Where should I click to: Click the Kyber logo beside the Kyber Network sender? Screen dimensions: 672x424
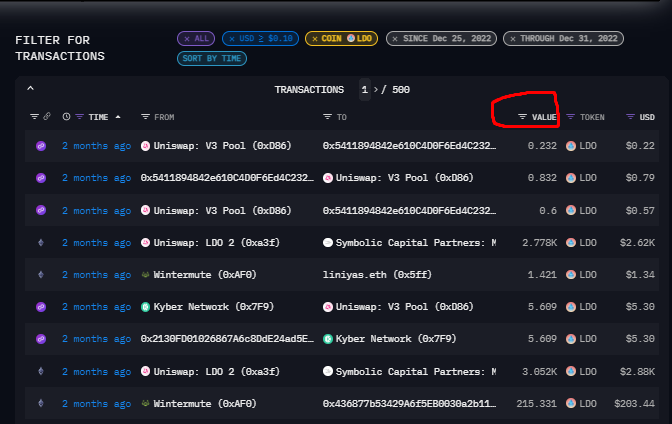point(145,307)
